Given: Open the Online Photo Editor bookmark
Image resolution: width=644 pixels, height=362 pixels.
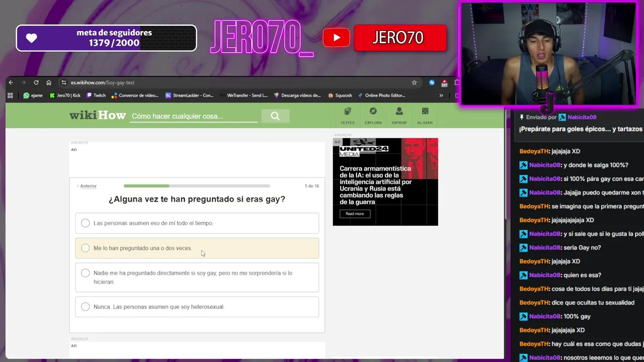Looking at the screenshot, I should click(381, 95).
